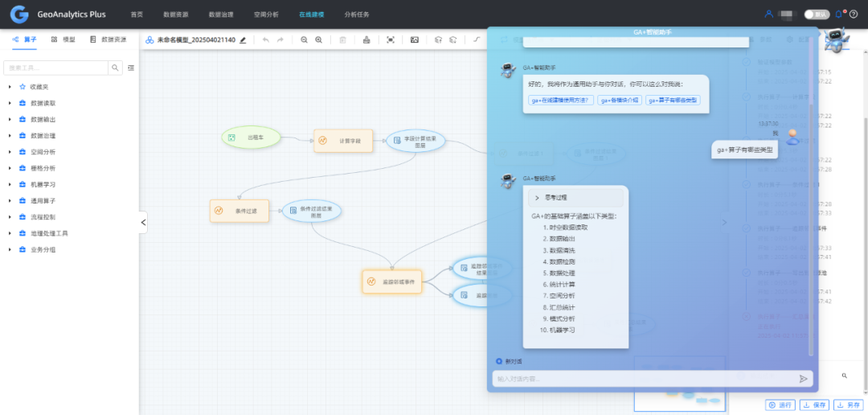The image size is (868, 415).
Task: Expand the 收藏夹 tree node
Action: 10,87
